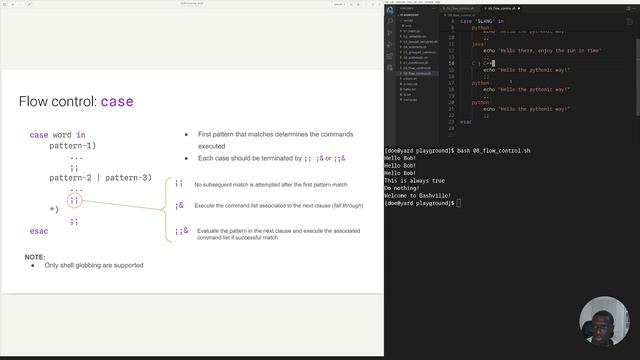Select the highlighted flow_control file in Explorer

(417, 73)
